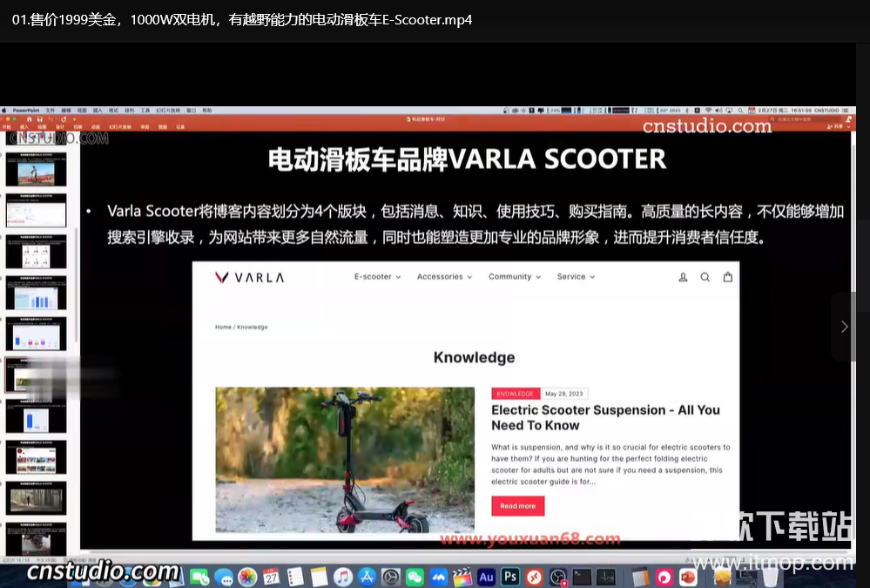The width and height of the screenshot is (870, 588).
Task: Select the thumbnail showing a blue bar chart
Action: [x=36, y=294]
